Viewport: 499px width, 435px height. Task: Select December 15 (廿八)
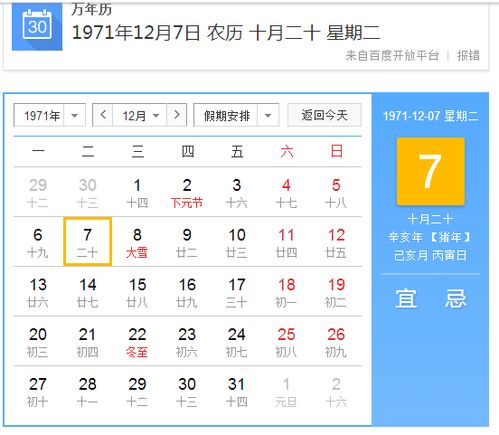[x=137, y=292]
